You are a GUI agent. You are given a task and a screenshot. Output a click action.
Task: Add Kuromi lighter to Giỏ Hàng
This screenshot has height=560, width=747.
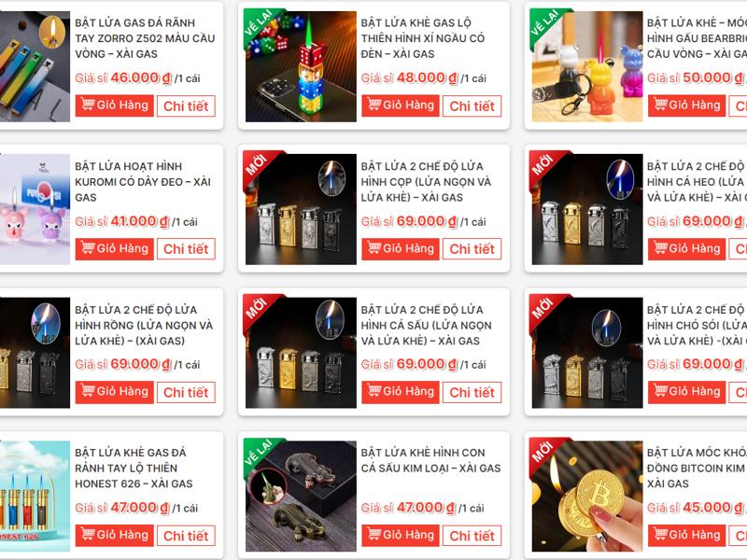pos(114,249)
